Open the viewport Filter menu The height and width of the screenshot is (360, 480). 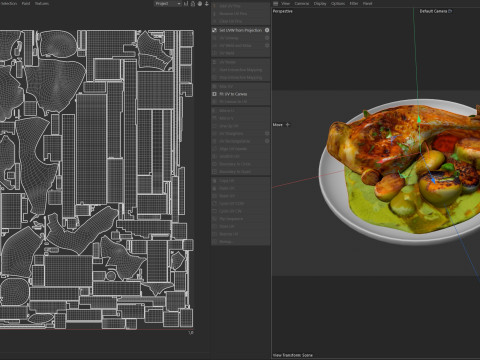pyautogui.click(x=354, y=4)
